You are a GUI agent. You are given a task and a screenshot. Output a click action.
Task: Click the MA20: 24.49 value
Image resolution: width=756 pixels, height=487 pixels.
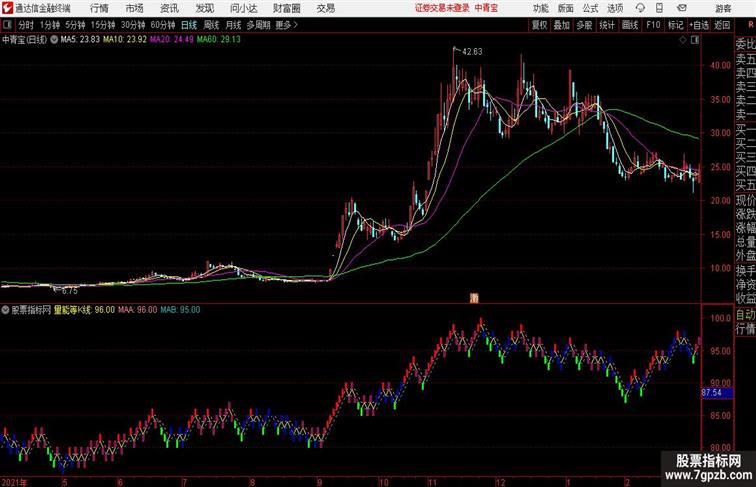coord(172,40)
